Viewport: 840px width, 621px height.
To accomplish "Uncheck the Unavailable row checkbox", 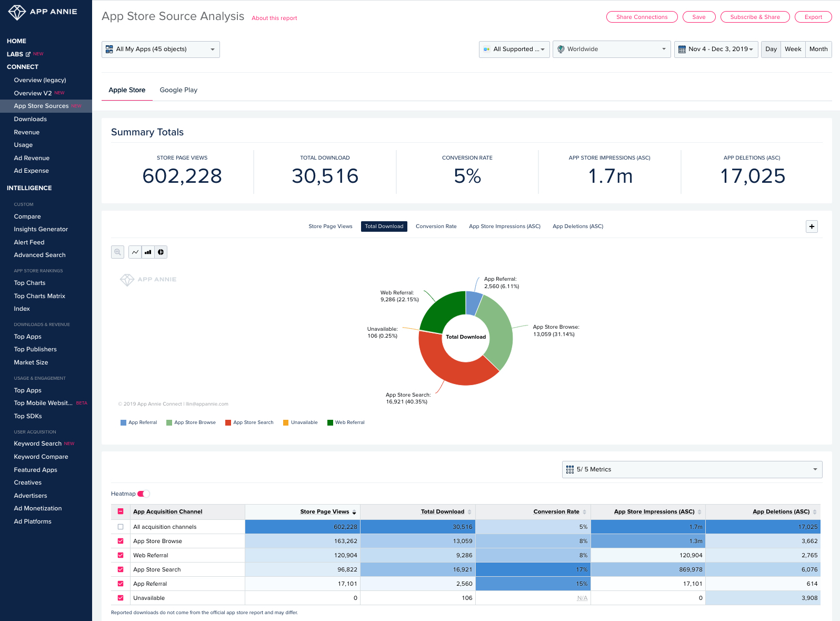I will [x=121, y=598].
